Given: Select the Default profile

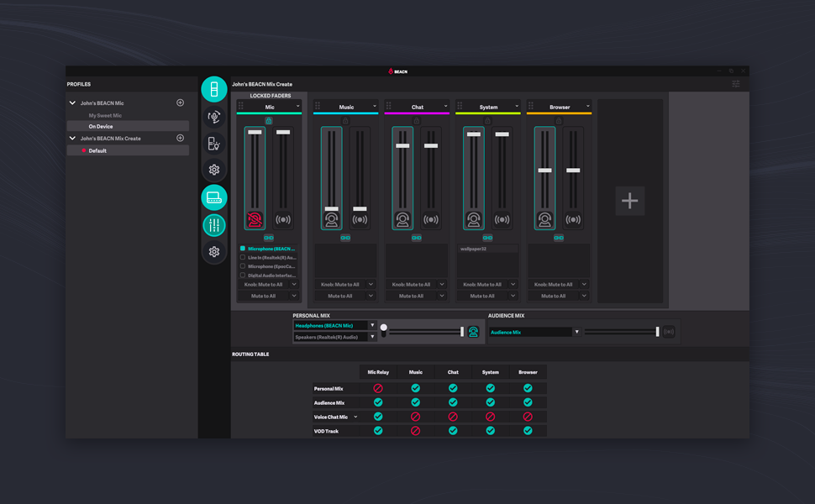Looking at the screenshot, I should point(97,151).
